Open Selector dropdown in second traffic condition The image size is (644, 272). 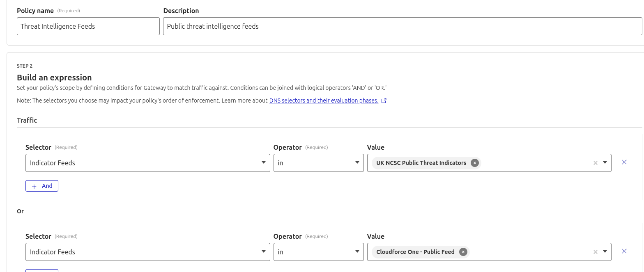click(147, 252)
